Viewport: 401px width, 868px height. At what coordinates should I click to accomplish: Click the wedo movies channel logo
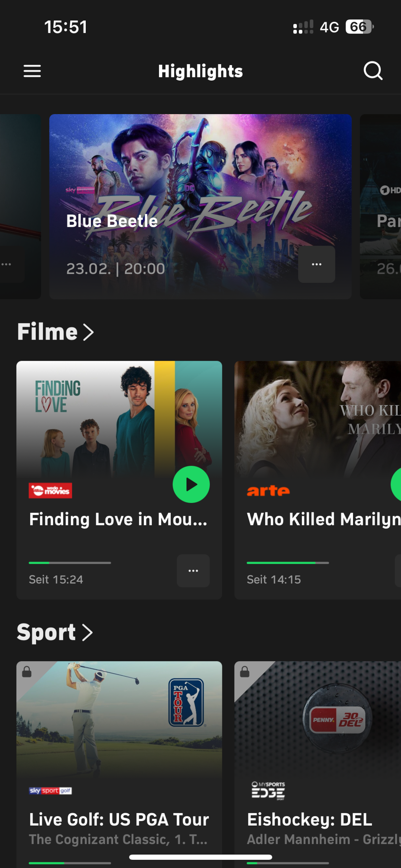[50, 491]
